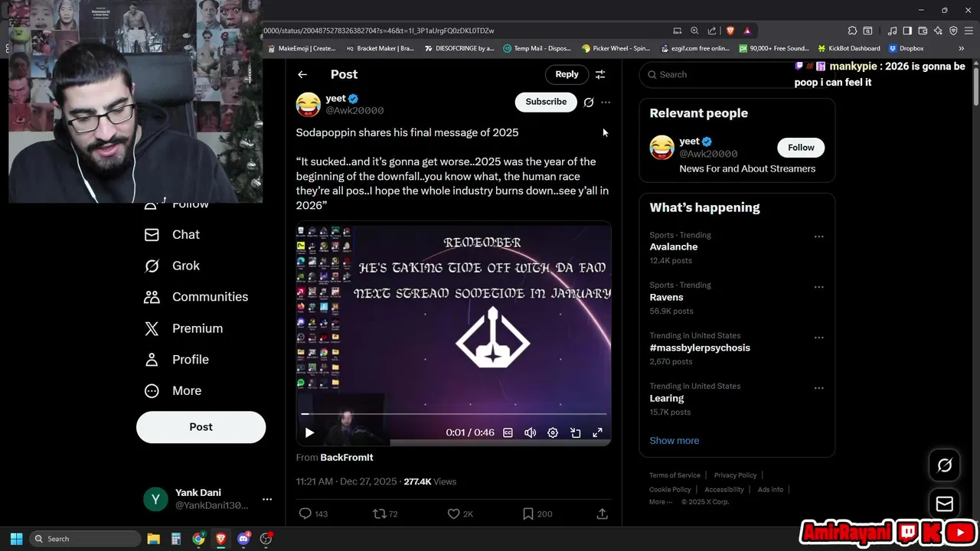980x551 pixels.
Task: Enter fullscreen on the video
Action: 597,432
